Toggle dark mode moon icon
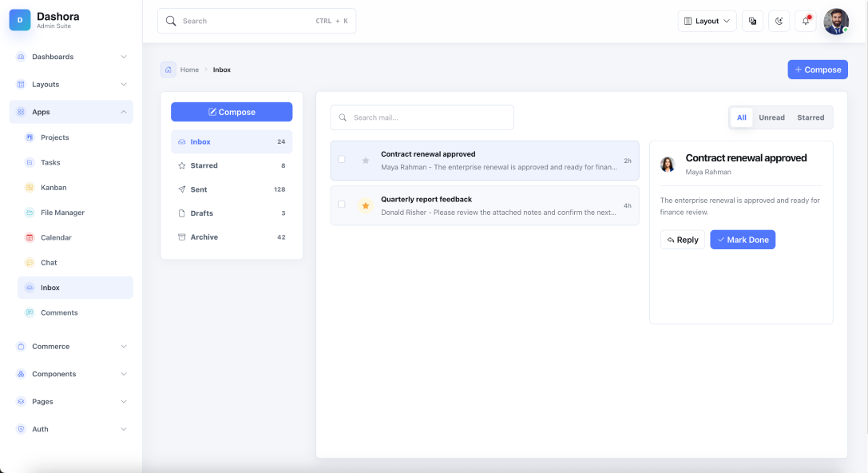Viewport: 868px width, 473px height. pyautogui.click(x=779, y=21)
